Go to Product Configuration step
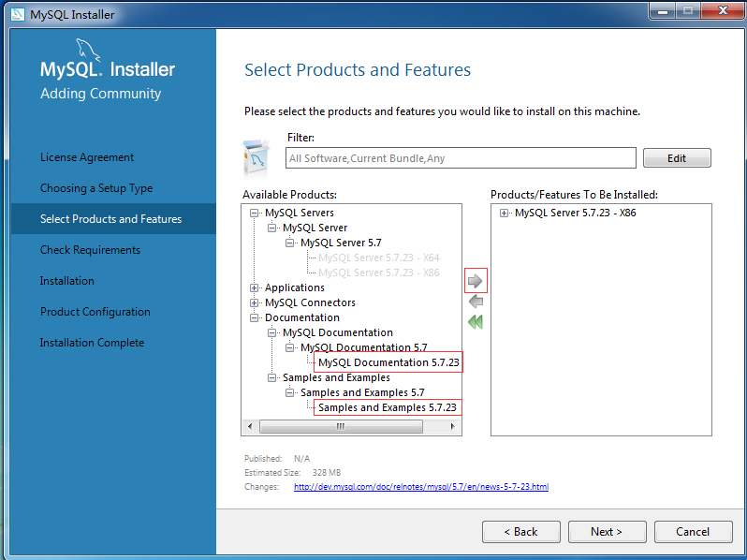The height and width of the screenshot is (560, 747). point(95,312)
